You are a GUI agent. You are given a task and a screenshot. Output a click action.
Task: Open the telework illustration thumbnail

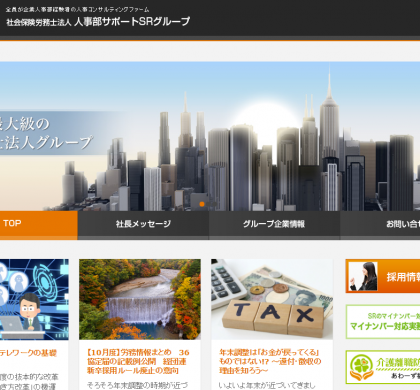click(x=34, y=299)
